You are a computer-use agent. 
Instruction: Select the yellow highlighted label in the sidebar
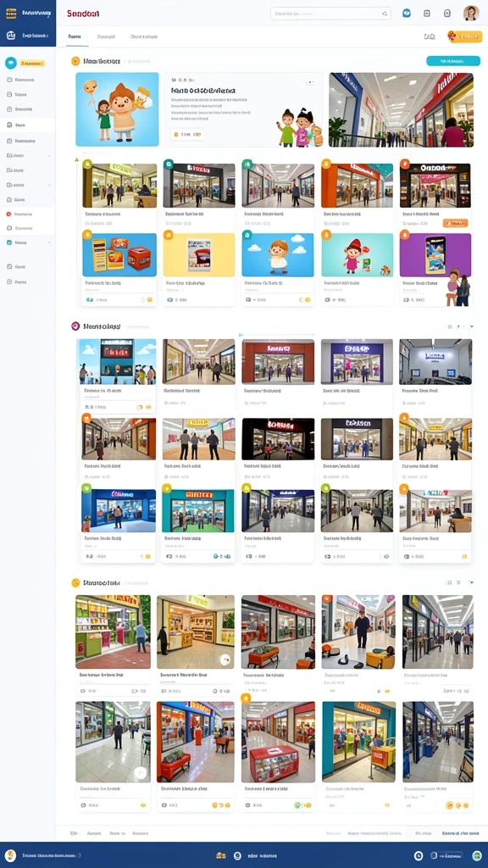(x=32, y=64)
